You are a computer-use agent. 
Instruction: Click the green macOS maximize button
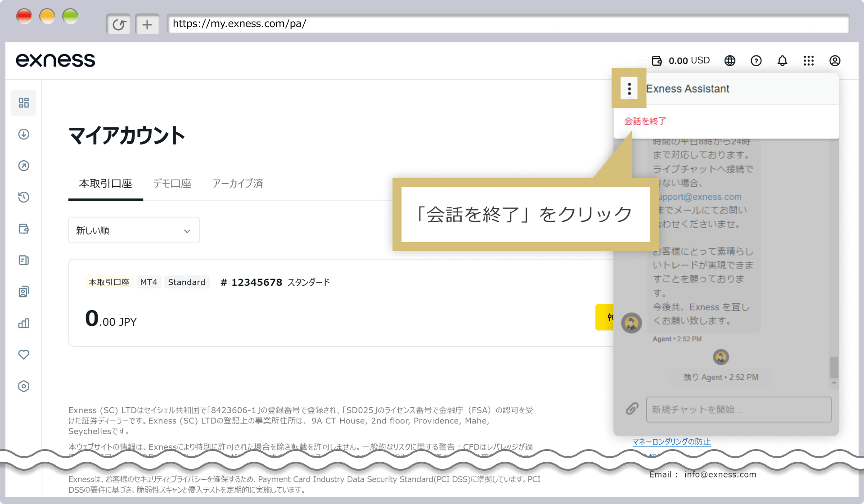pyautogui.click(x=70, y=17)
